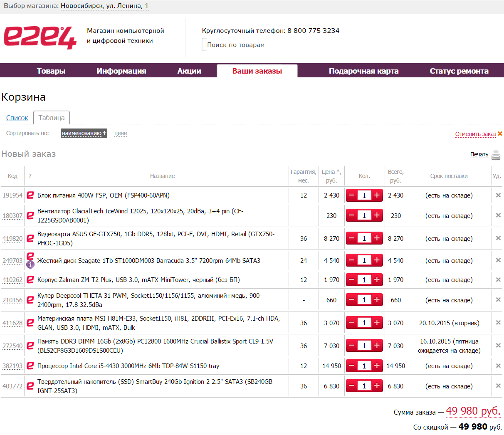Click e2e4 icon in Память DDR3 DIMM row
Viewport: 504px width, 435px height.
click(x=30, y=346)
